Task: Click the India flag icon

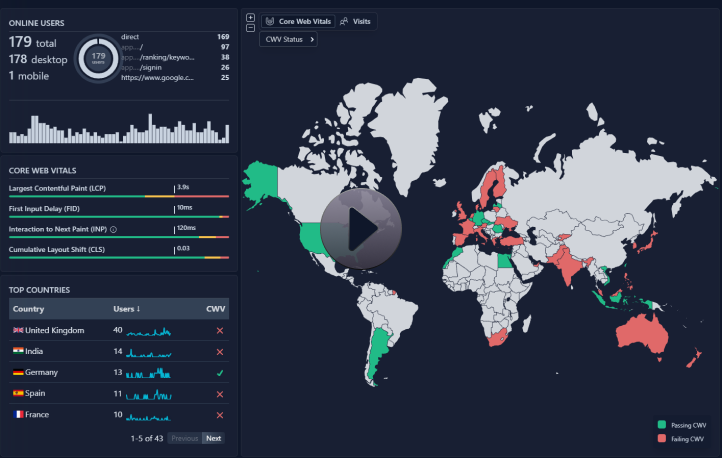Action: click(x=18, y=351)
